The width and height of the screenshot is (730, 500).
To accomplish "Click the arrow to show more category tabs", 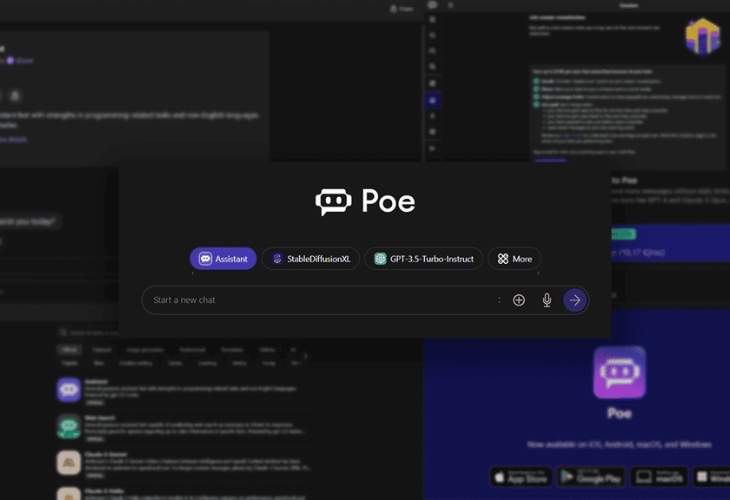I will [x=305, y=356].
